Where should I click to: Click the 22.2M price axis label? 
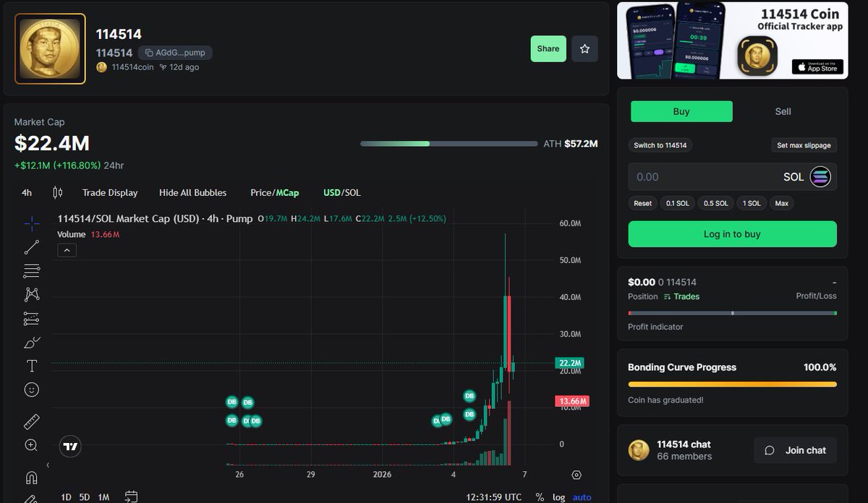coord(570,363)
